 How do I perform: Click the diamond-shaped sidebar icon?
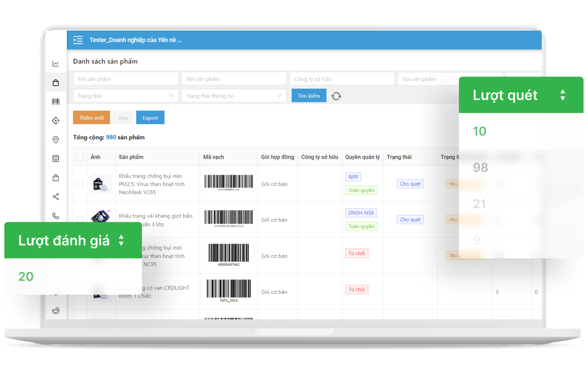[56, 121]
